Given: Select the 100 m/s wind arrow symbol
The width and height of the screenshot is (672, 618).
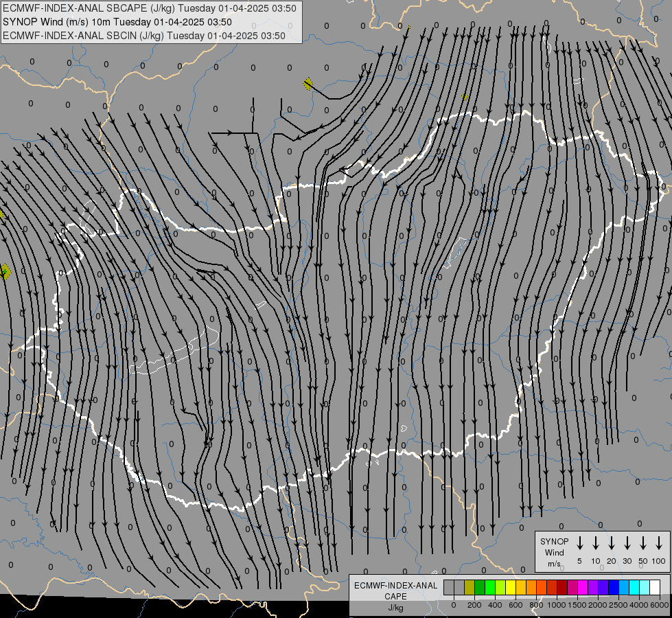Looking at the screenshot, I should click(659, 543).
